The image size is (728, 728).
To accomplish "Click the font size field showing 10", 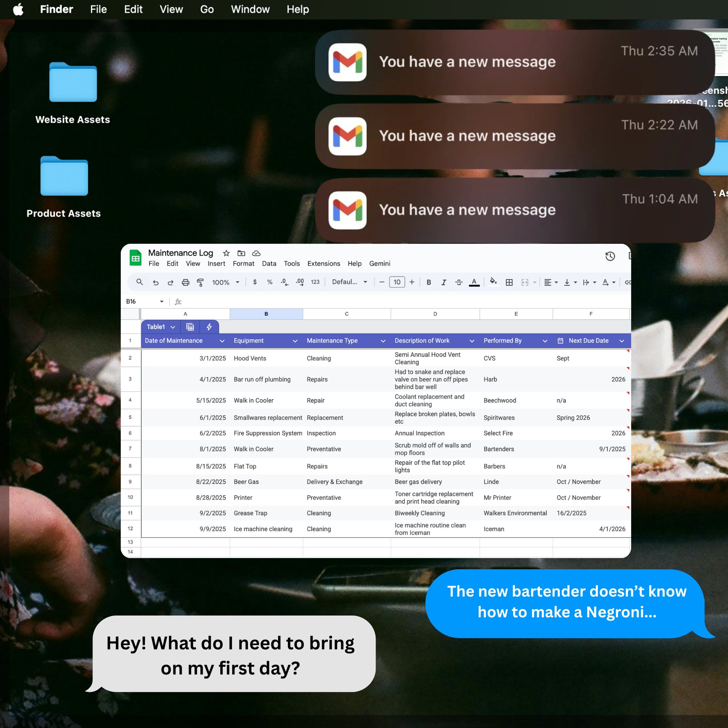I will coord(397,282).
